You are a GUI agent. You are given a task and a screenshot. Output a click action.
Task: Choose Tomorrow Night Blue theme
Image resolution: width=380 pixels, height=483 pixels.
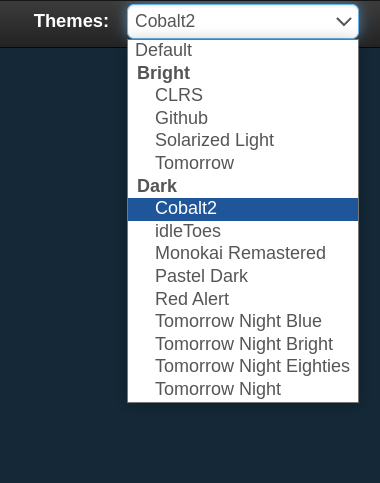point(243,321)
